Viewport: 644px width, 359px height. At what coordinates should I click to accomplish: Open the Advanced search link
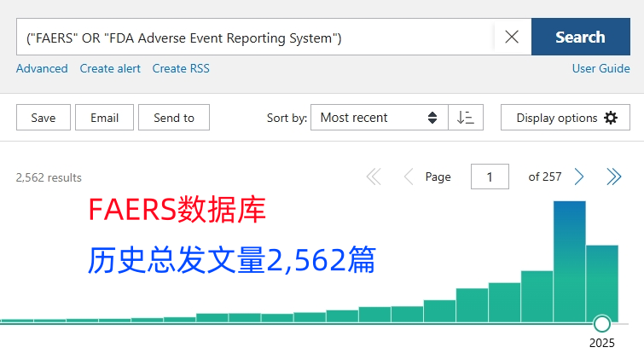pos(42,68)
